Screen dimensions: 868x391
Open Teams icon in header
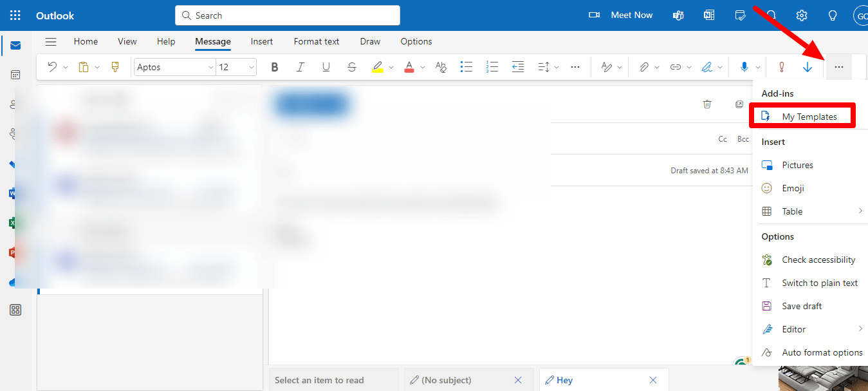click(678, 15)
